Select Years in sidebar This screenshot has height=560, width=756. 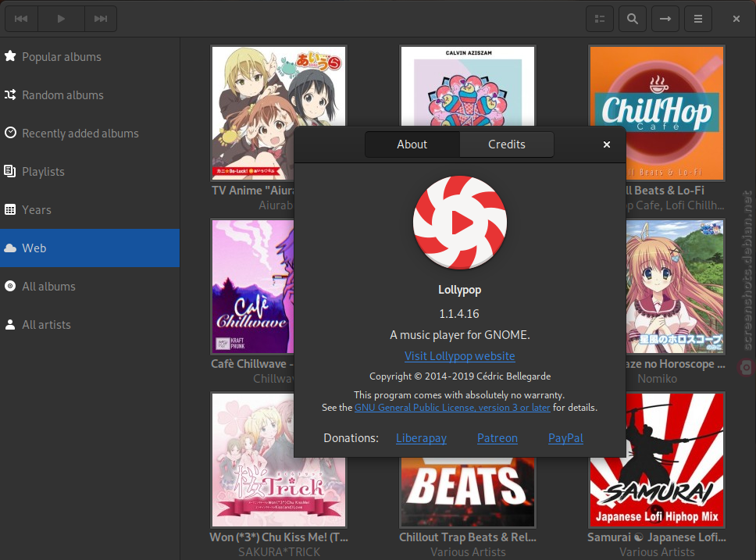pos(90,210)
